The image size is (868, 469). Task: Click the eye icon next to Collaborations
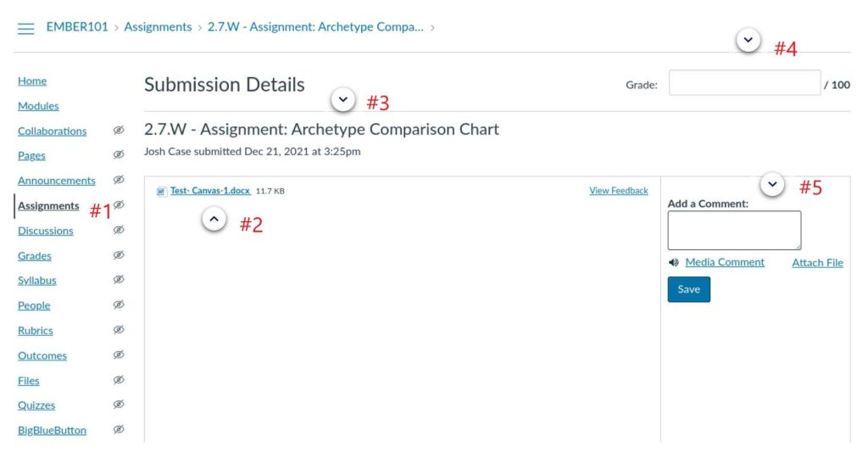[x=119, y=131]
